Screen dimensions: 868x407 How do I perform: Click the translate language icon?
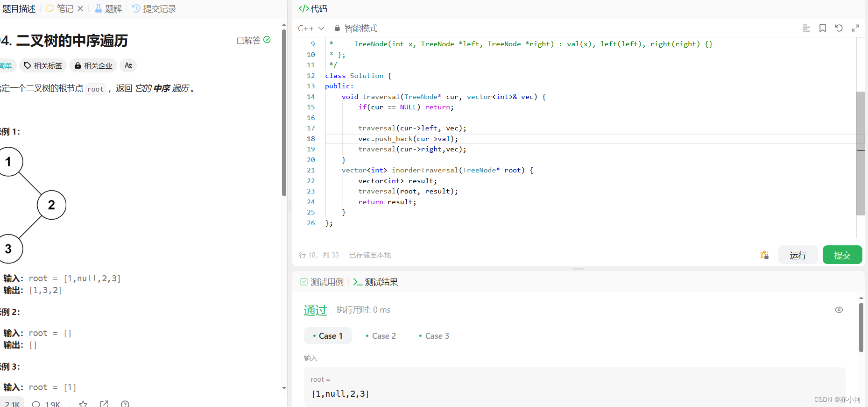click(x=128, y=65)
